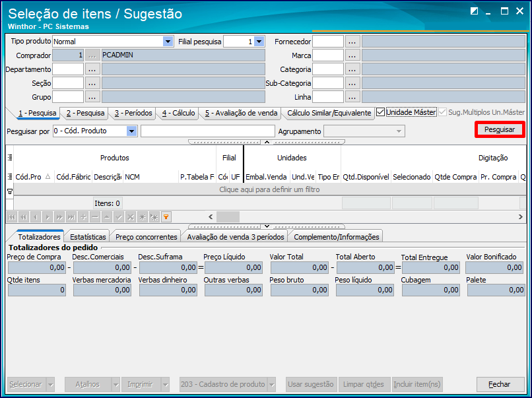Click Embal.Venda column header
Screen dimensions: 532x398
point(267,177)
